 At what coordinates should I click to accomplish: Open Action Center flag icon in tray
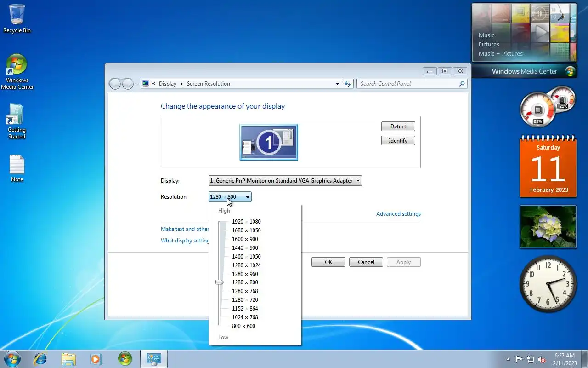(x=519, y=359)
